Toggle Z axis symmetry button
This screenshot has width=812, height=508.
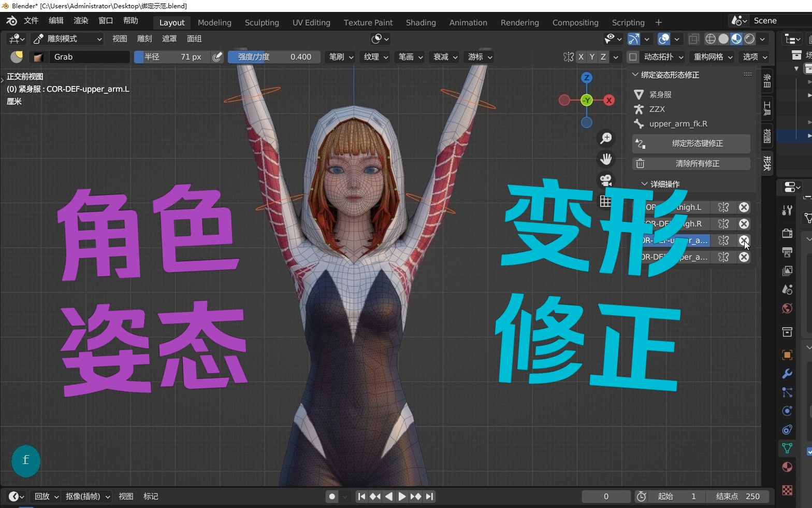603,57
